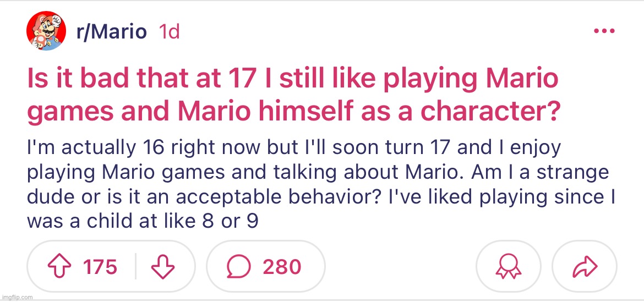The image size is (644, 302).
Task: Share the post with the curved arrow
Action: pos(585,267)
